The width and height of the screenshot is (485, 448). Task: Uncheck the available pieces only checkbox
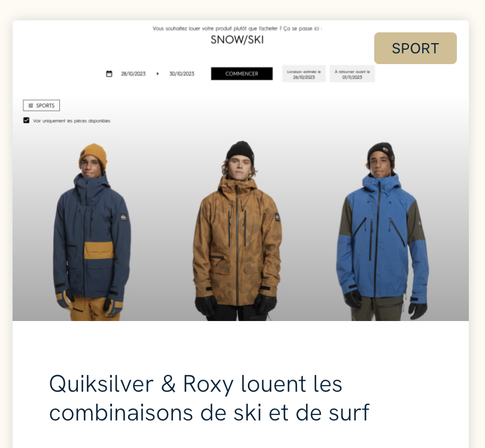click(x=26, y=120)
